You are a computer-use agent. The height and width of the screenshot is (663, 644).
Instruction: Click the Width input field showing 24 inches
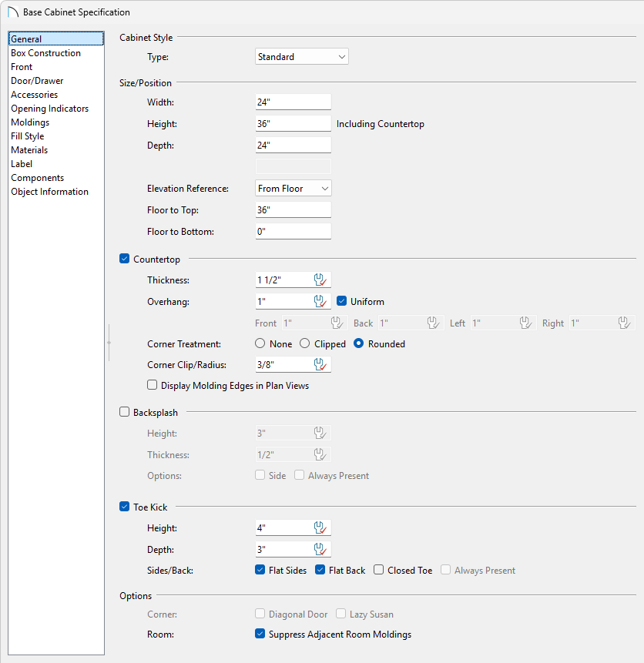coord(293,102)
